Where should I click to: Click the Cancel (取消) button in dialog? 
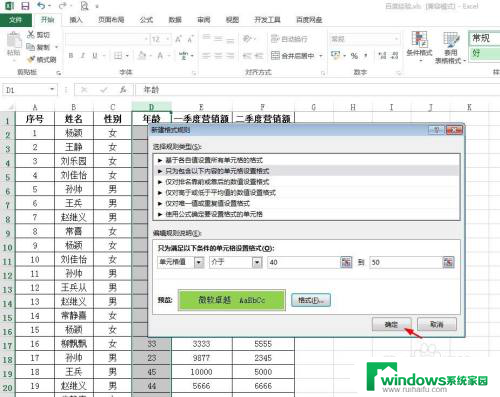pos(437,324)
